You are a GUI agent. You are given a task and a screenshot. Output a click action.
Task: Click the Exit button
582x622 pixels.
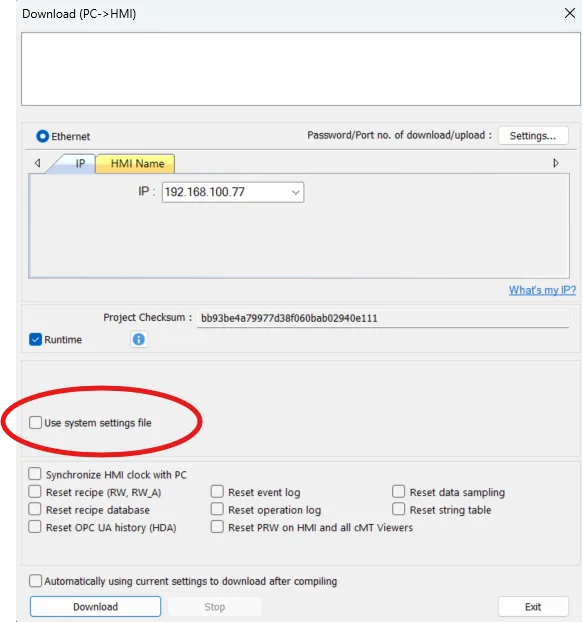click(x=533, y=607)
